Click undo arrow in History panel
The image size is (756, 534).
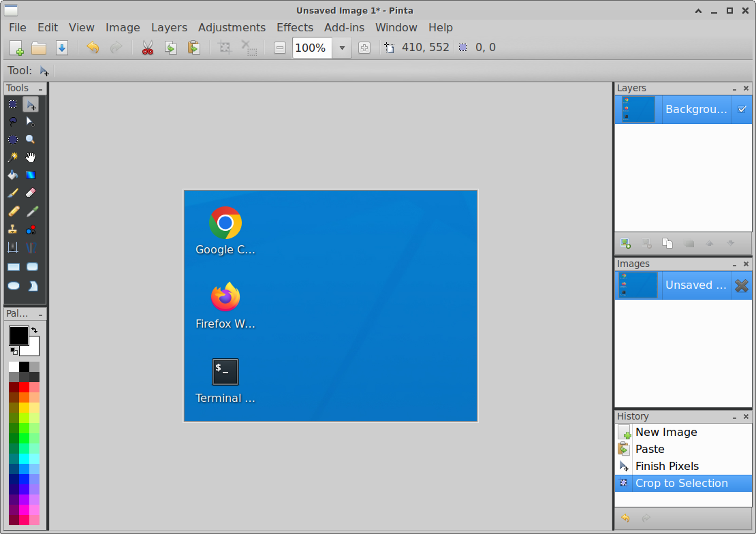[x=625, y=518]
